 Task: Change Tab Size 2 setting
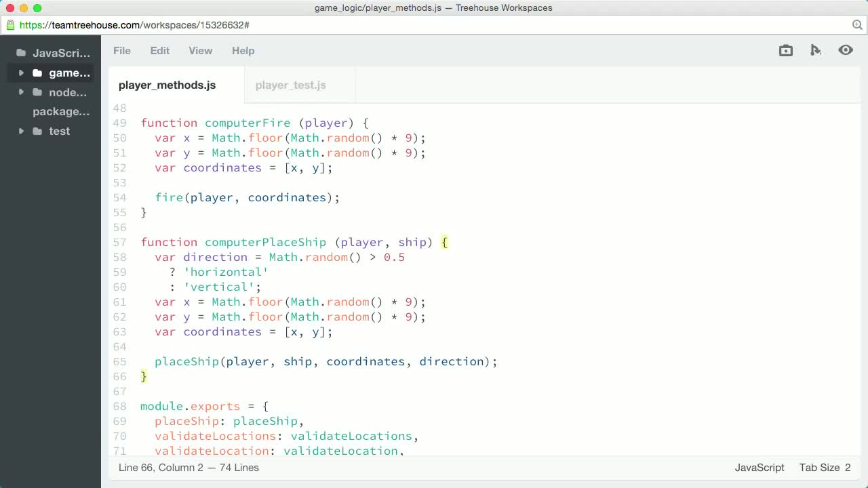825,468
